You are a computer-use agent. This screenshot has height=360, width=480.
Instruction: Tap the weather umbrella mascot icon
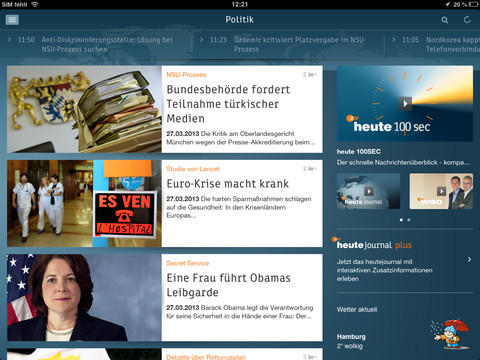[452, 334]
